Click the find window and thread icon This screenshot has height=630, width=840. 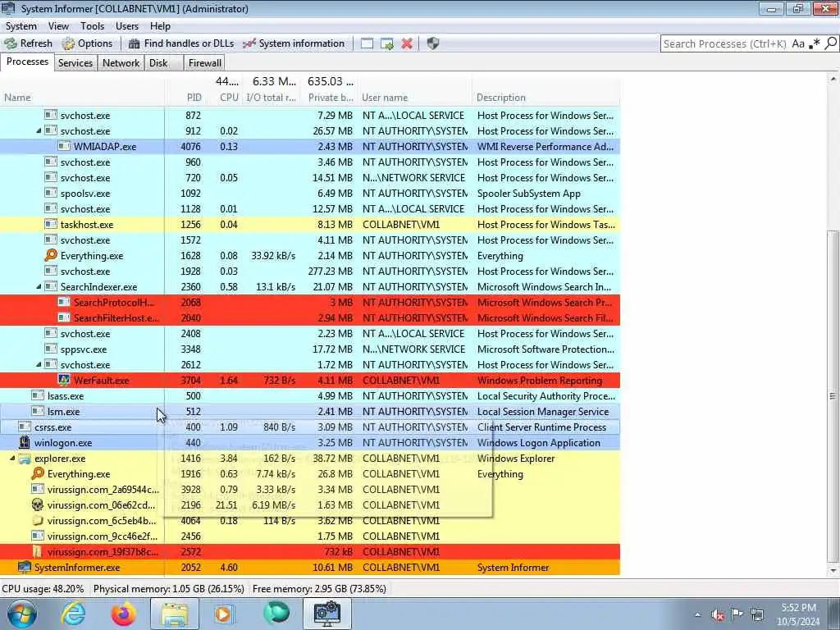tap(387, 43)
